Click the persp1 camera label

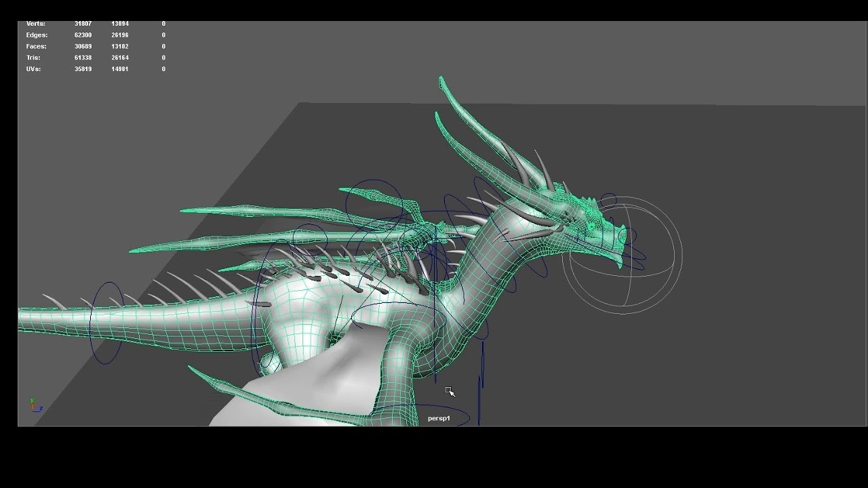437,418
